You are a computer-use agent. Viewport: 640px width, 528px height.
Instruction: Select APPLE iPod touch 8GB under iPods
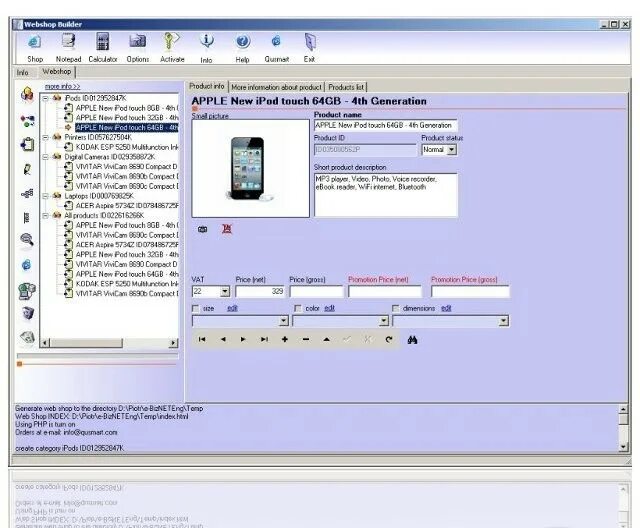tap(127, 108)
